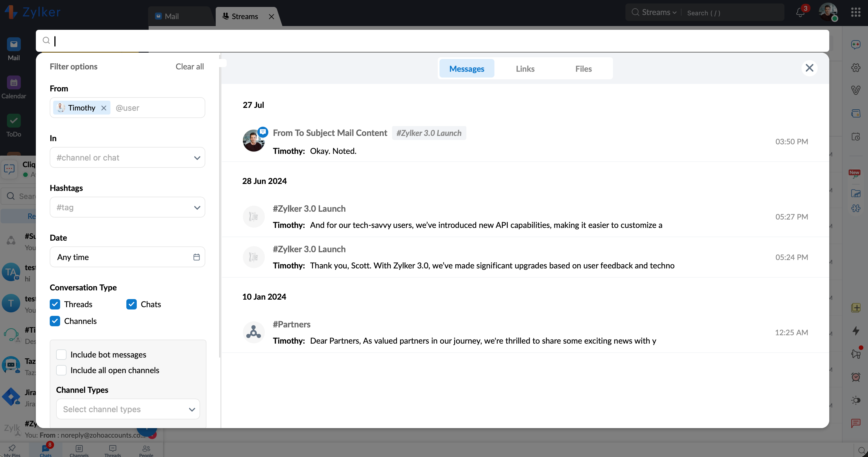Open the settings gear in right sidebar

pyautogui.click(x=856, y=67)
